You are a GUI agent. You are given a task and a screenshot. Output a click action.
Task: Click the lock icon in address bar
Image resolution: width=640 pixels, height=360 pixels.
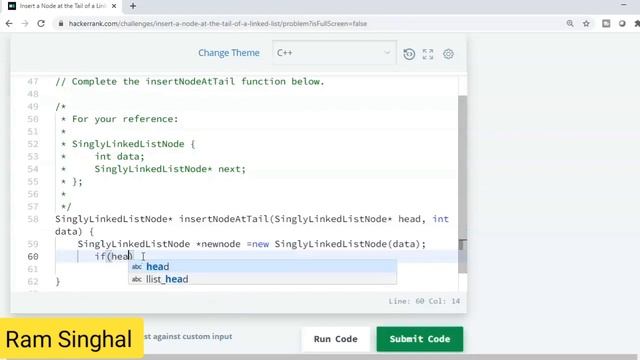tap(61, 24)
